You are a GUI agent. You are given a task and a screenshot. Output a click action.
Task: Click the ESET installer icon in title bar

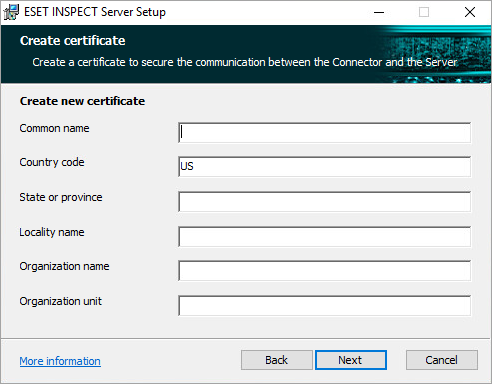click(x=11, y=12)
